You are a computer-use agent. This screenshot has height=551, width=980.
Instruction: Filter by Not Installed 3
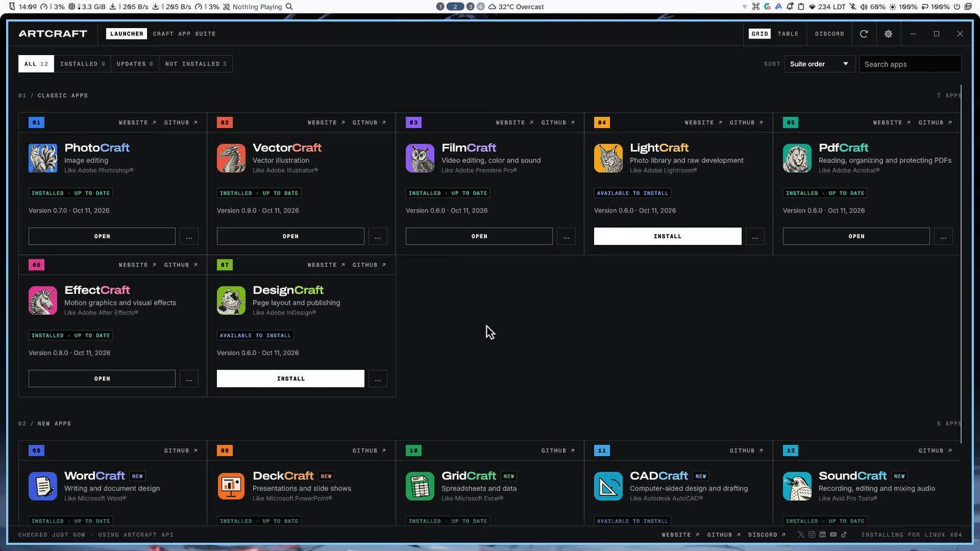[x=196, y=64]
